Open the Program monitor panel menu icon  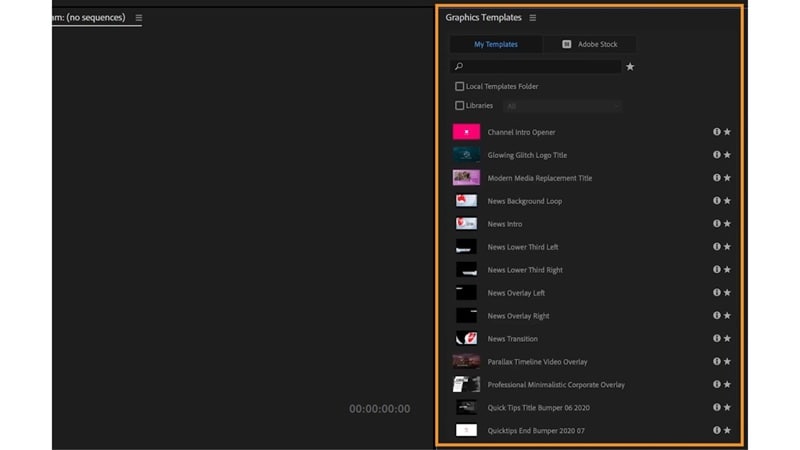point(139,18)
